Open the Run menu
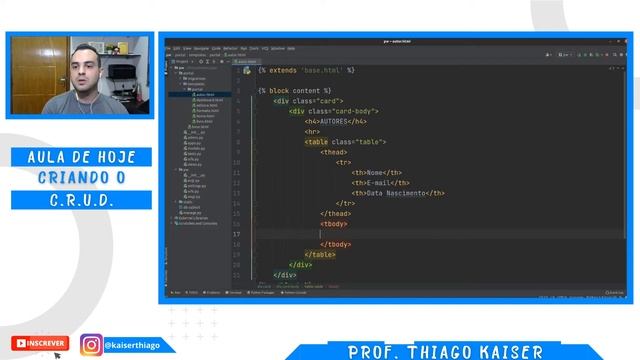640x360 pixels. click(x=244, y=48)
